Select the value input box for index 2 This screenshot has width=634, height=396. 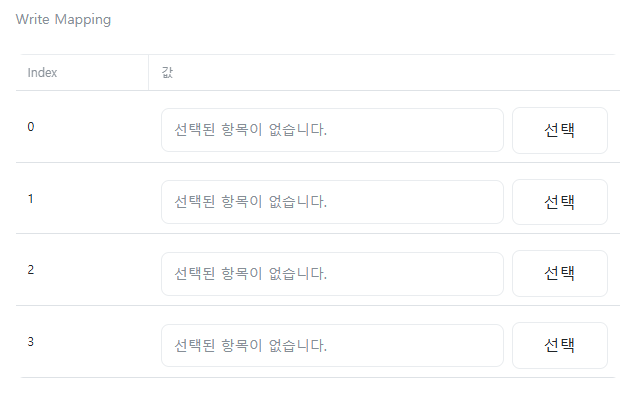point(332,274)
